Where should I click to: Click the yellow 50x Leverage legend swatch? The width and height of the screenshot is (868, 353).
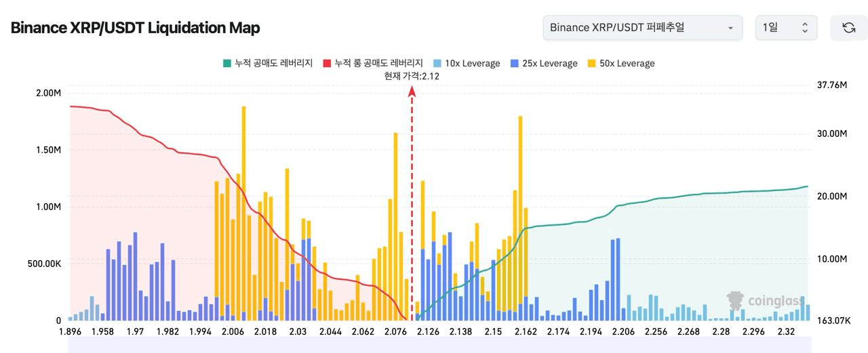tap(591, 64)
